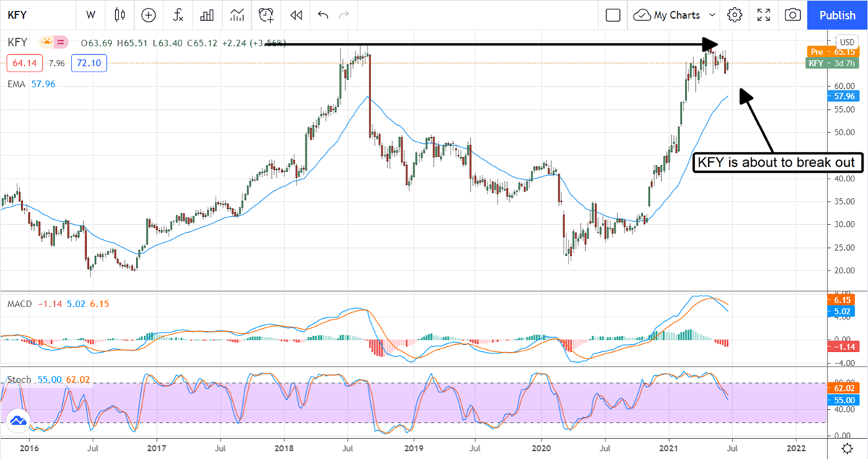Click the 20.00 price scale label
The height and width of the screenshot is (459, 868).
click(846, 270)
